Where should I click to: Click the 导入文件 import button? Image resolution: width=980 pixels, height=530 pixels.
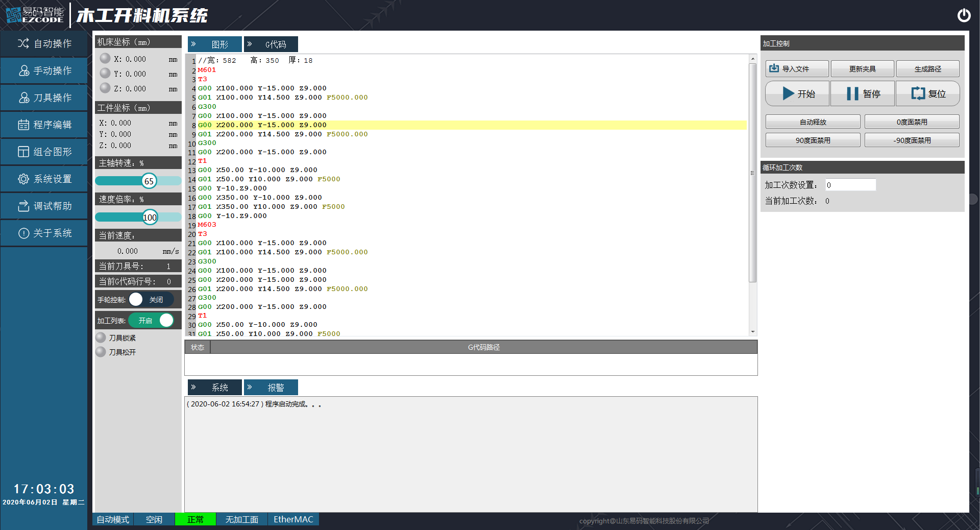coord(797,69)
